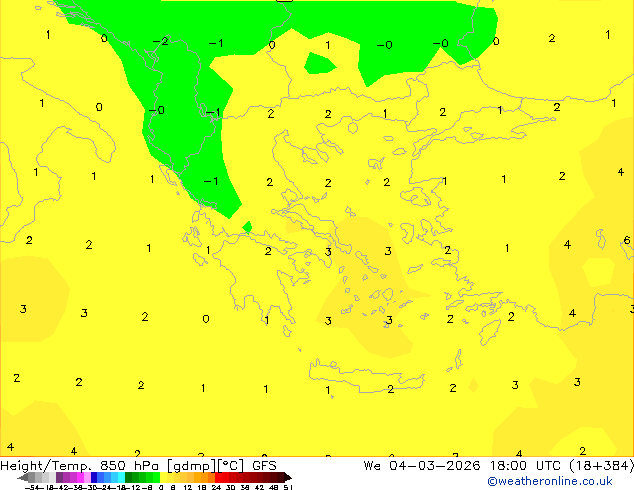Image resolution: width=634 pixels, height=490 pixels.
Task: Click the dark blue legend swatch
Action: (x=94, y=477)
